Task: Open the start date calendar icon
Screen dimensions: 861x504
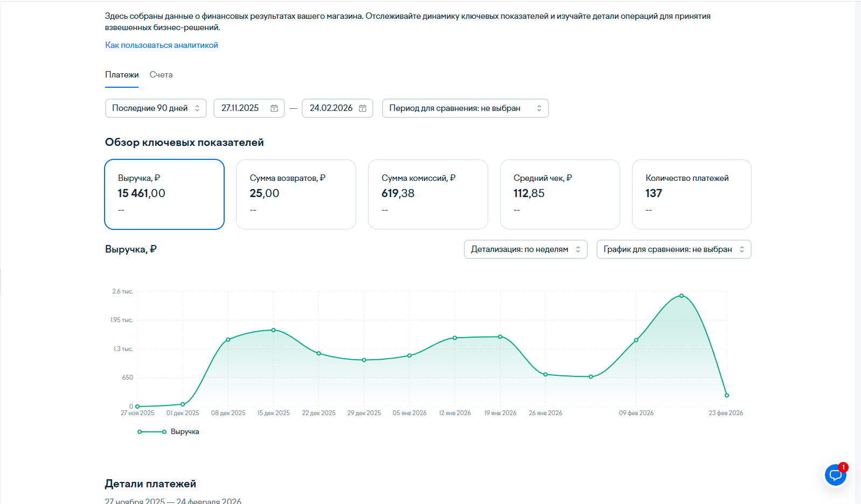Action: 274,108
